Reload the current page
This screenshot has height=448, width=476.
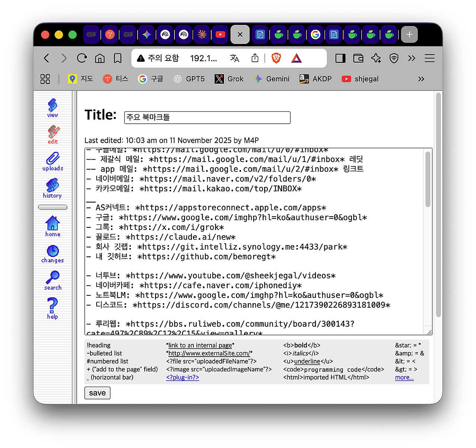[x=82, y=58]
